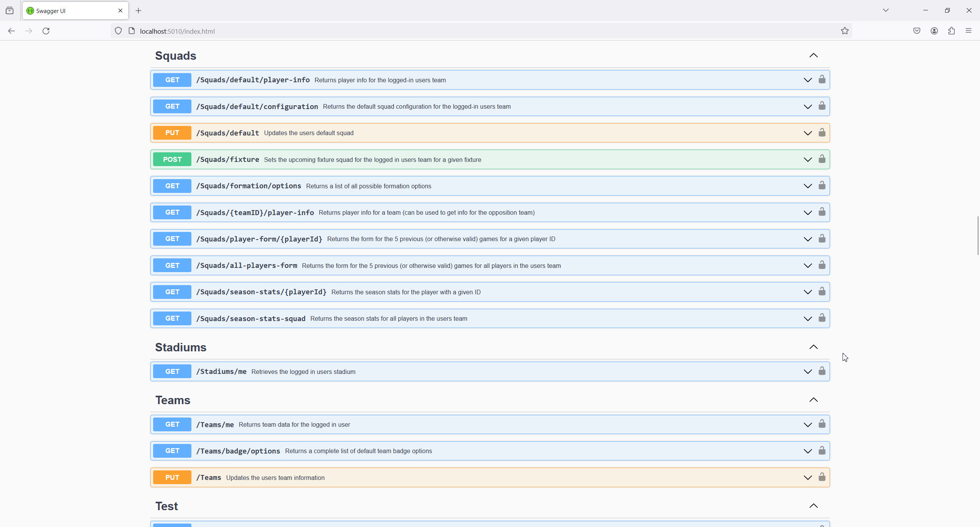Open the Firefox account icon
Screen dimensions: 980x527
934,31
